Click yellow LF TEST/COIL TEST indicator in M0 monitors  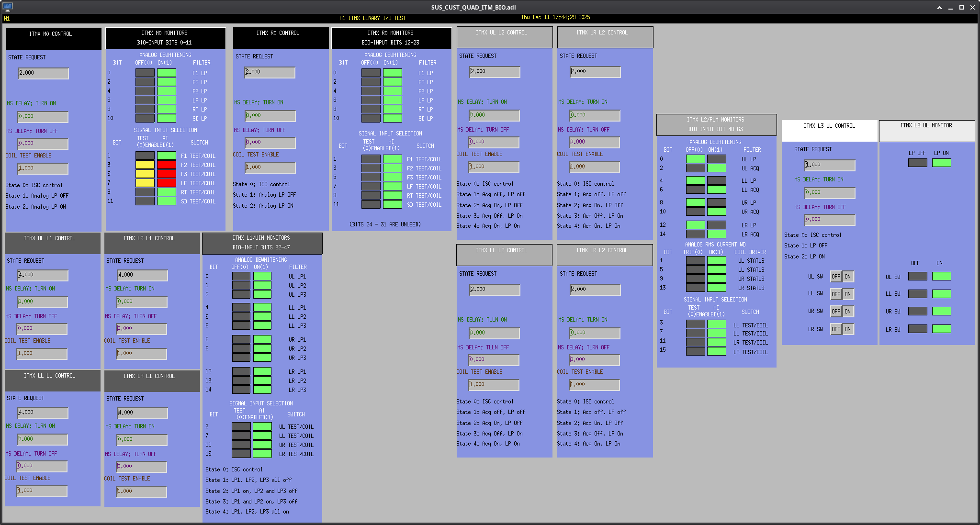click(145, 183)
